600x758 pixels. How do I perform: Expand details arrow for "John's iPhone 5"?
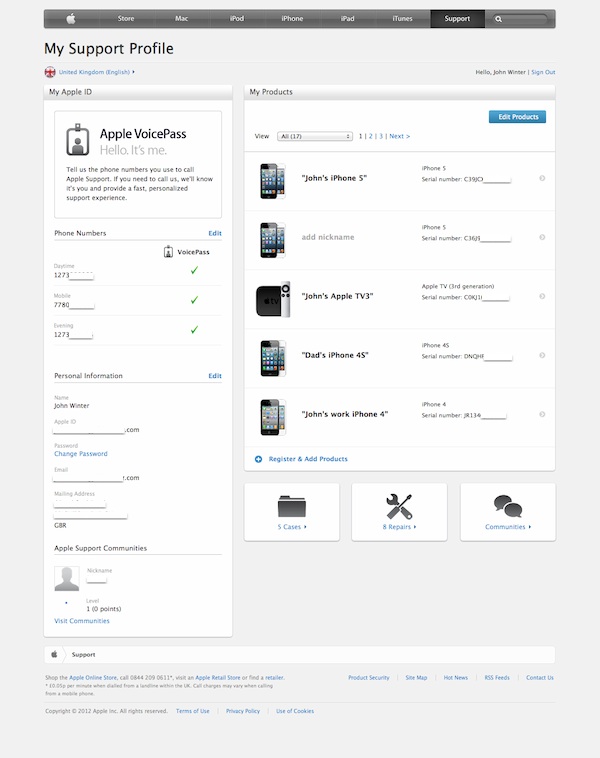[542, 178]
